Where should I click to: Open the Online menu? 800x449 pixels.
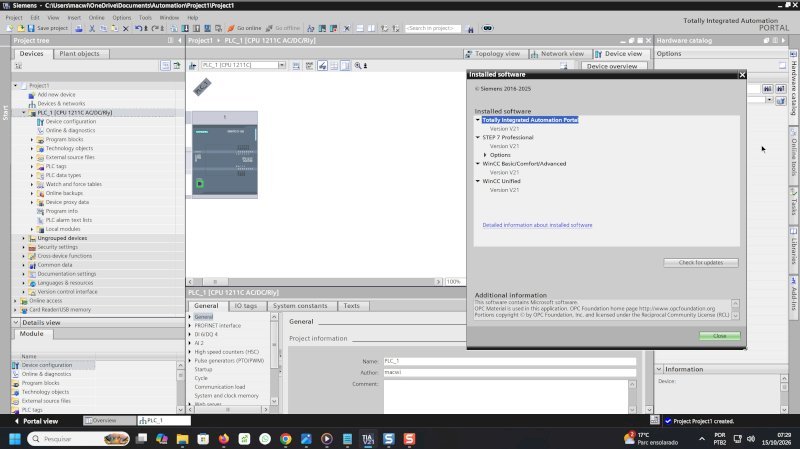click(96, 17)
